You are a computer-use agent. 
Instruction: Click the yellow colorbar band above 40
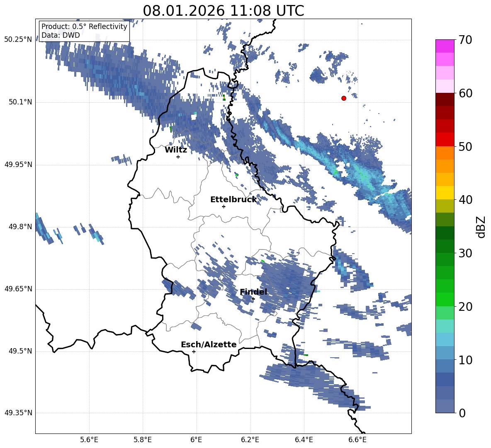[x=445, y=193]
